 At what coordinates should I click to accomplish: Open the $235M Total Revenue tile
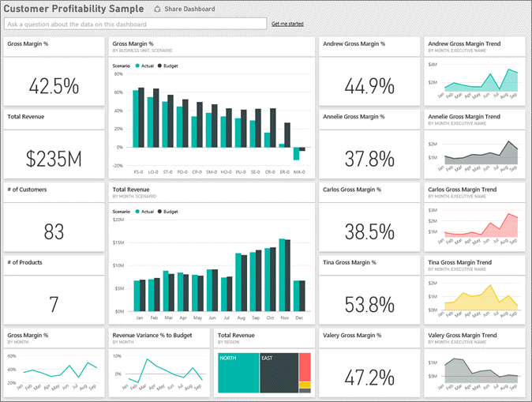(x=54, y=159)
